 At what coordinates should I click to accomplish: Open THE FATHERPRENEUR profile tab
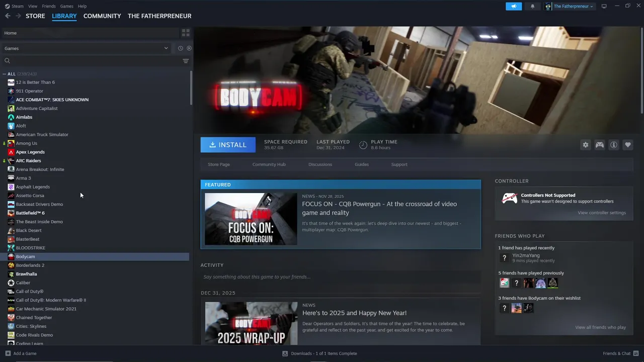point(159,16)
